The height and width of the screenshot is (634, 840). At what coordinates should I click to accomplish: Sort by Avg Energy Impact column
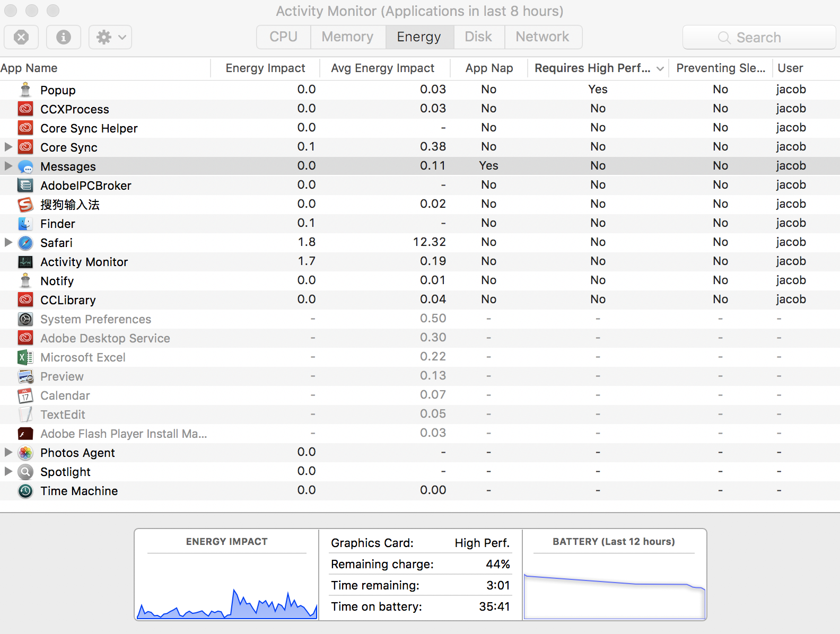point(382,68)
